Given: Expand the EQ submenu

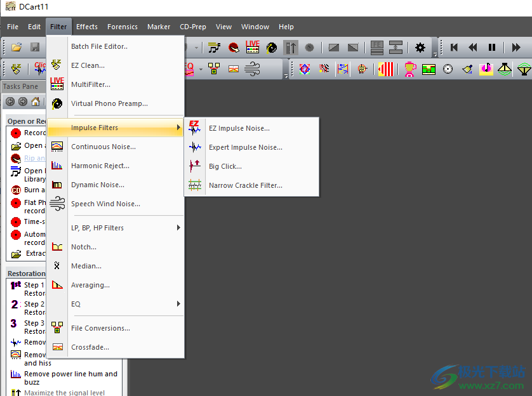Looking at the screenshot, I should click(124, 304).
